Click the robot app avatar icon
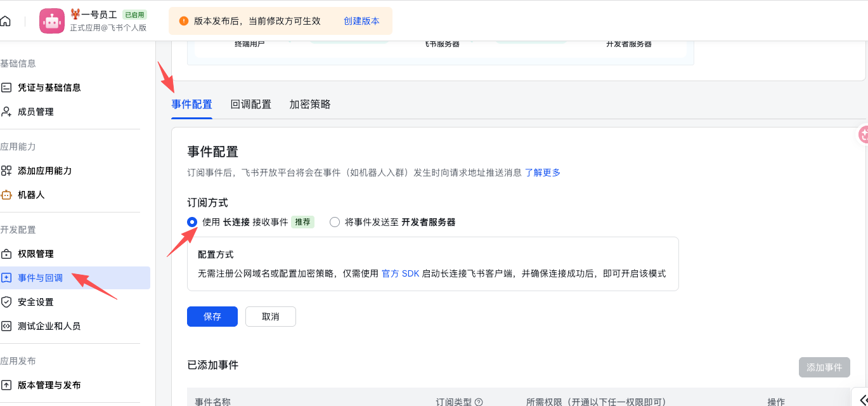868x406 pixels. [x=51, y=20]
